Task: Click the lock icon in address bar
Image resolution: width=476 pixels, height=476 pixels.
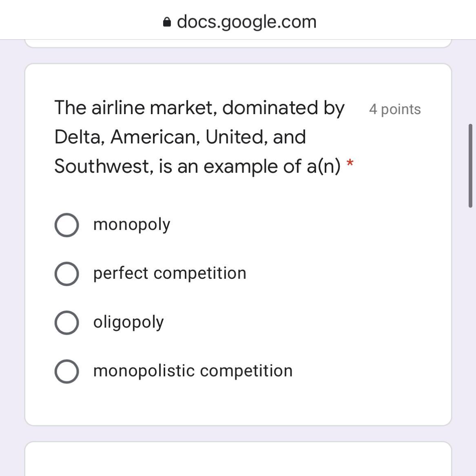Action: pos(166,22)
